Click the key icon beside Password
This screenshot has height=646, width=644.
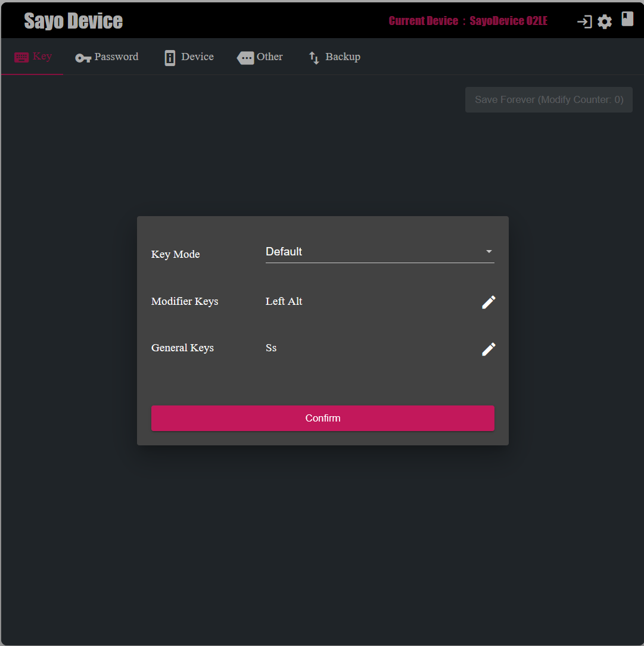coord(83,58)
